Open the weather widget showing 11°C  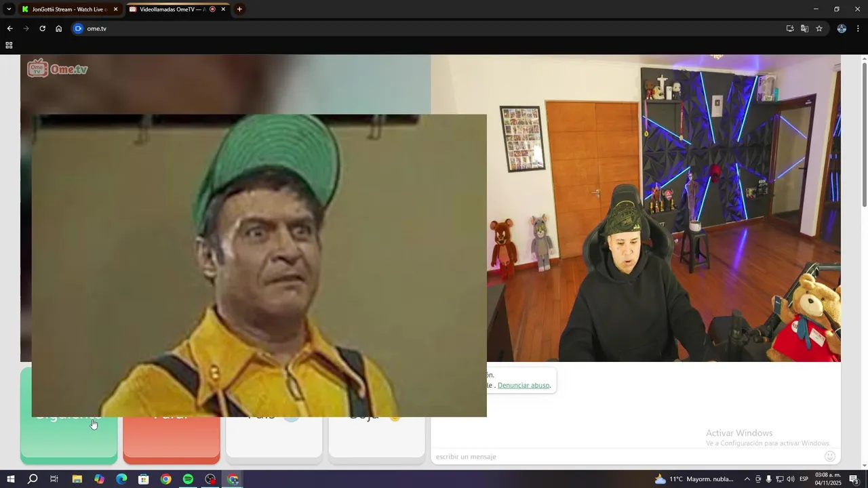[694, 479]
